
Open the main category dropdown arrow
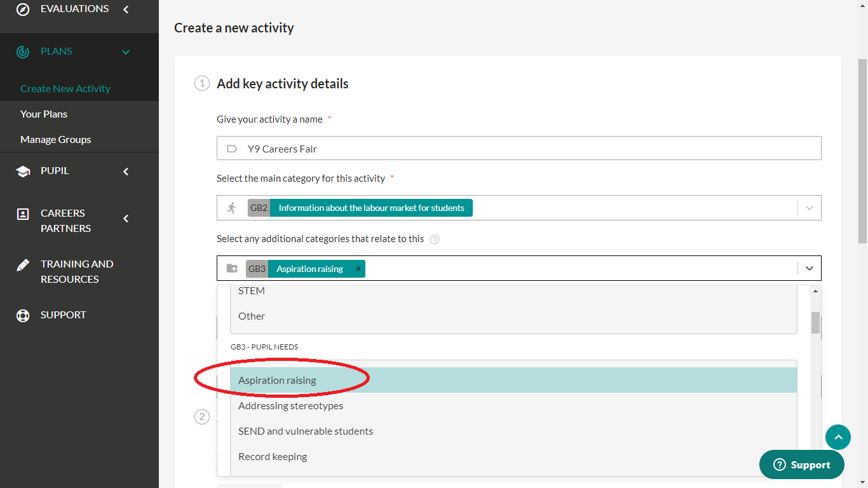(x=809, y=208)
